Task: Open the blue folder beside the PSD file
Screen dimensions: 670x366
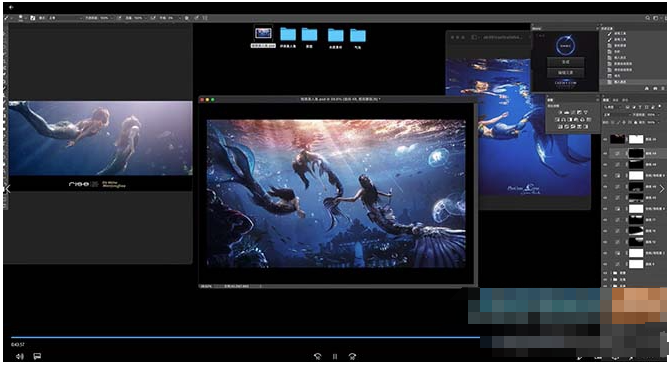Action: (x=288, y=34)
